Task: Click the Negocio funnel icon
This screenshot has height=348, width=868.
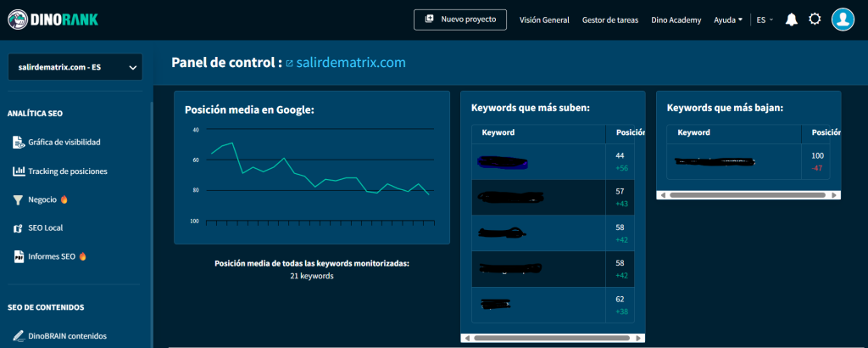Action: tap(19, 200)
